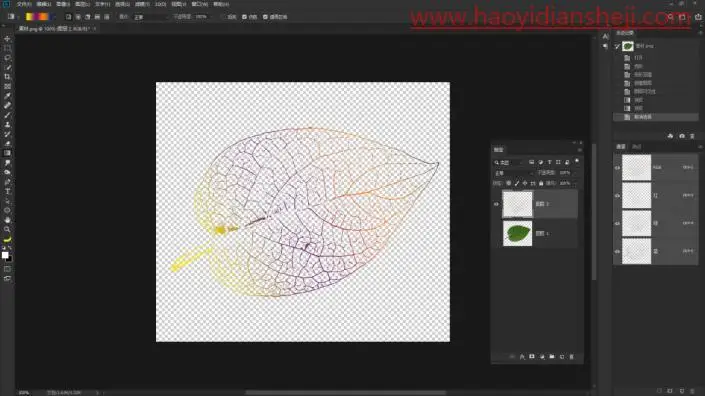The image size is (705, 396).
Task: Create a new layer
Action: (x=562, y=356)
